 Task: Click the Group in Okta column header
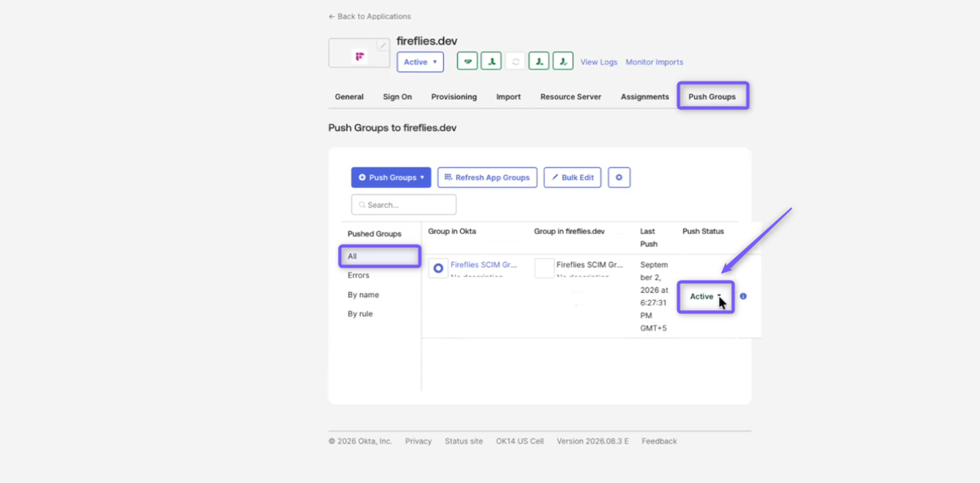[x=452, y=232]
